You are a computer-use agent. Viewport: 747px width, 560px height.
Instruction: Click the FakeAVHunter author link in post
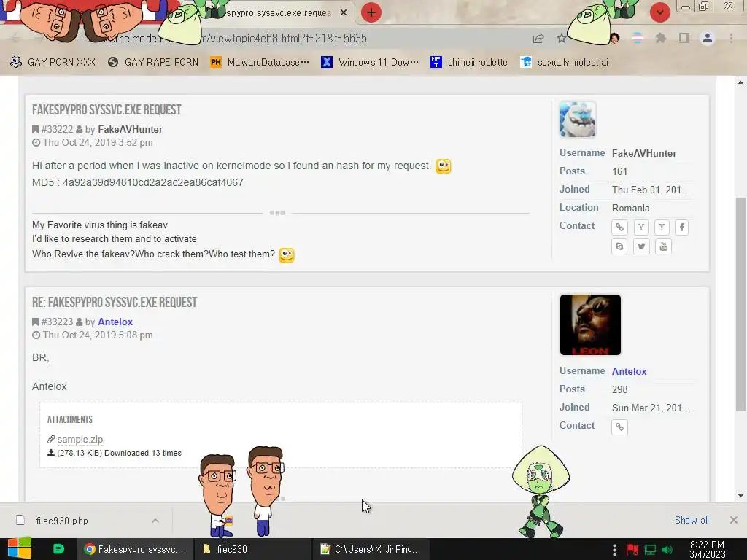[x=130, y=130]
